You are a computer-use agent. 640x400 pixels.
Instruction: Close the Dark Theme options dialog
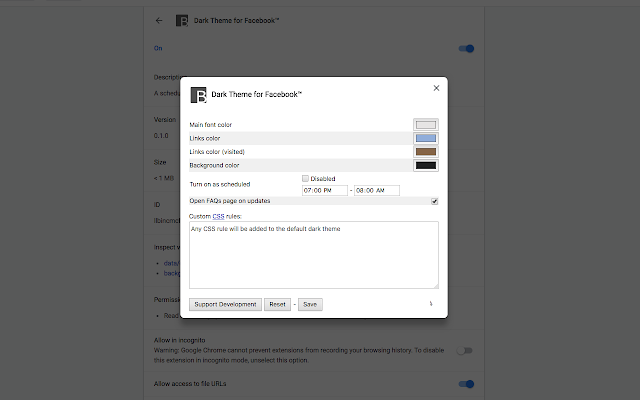pos(436,88)
